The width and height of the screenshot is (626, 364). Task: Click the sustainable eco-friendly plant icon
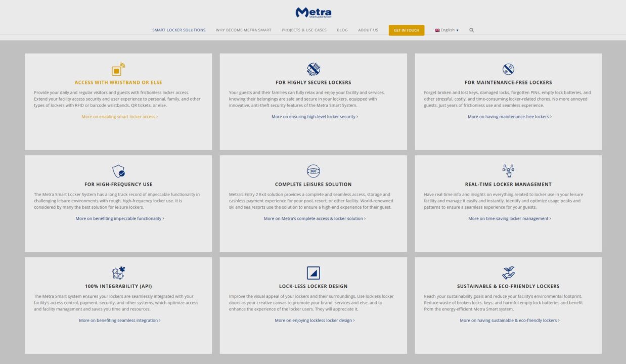pos(508,273)
